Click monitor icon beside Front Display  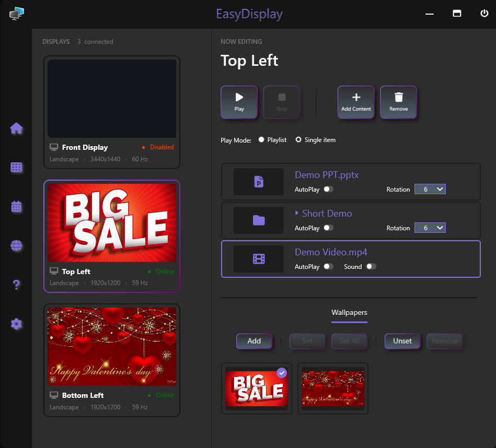54,147
